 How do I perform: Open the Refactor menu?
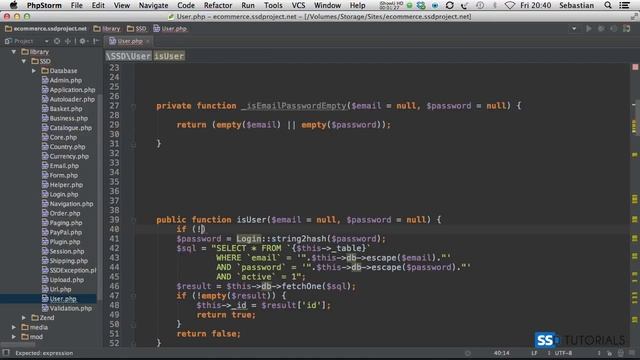[218, 5]
